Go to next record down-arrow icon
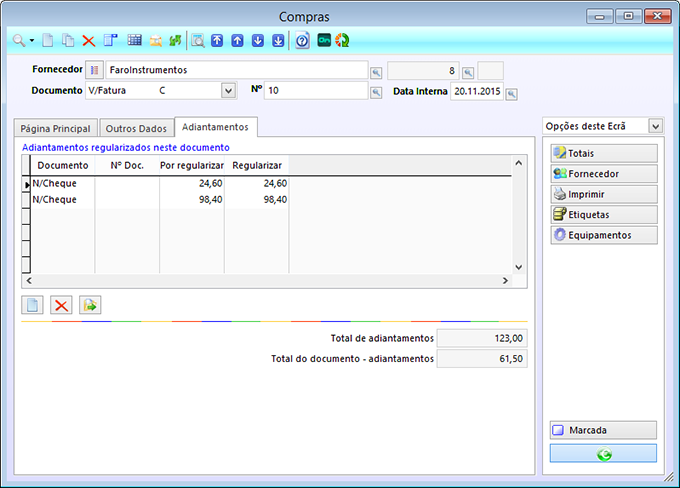This screenshot has width=680, height=488. 258,41
